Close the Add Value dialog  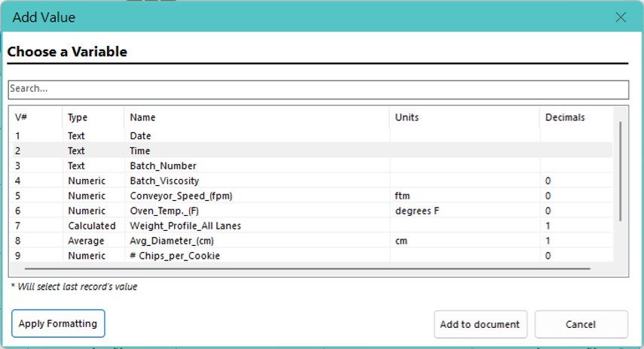(621, 17)
